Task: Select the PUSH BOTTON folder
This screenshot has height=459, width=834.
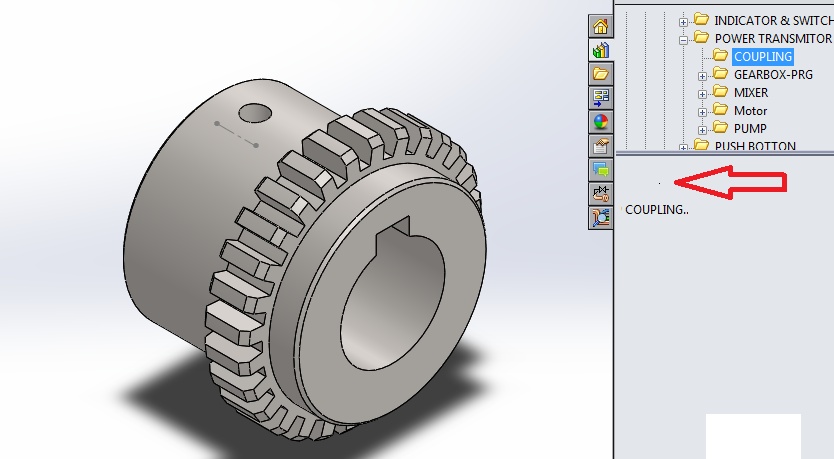Action: coord(755,146)
